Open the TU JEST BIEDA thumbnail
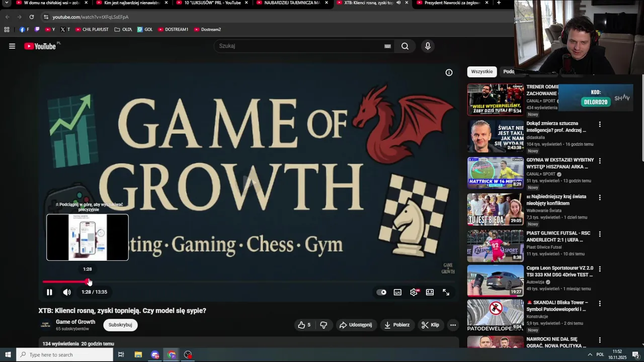This screenshot has width=644, height=362. [x=495, y=210]
